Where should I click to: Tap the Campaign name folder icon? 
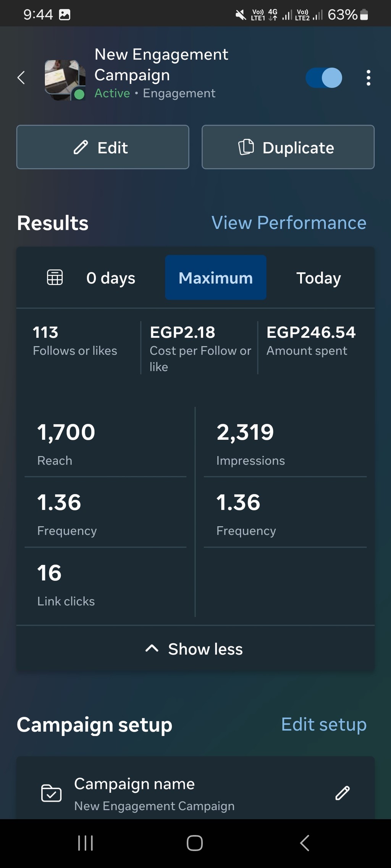51,793
